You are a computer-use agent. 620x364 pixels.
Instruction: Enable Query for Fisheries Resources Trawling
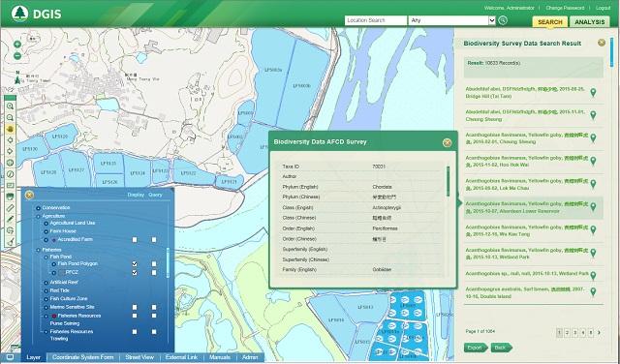[x=154, y=332]
